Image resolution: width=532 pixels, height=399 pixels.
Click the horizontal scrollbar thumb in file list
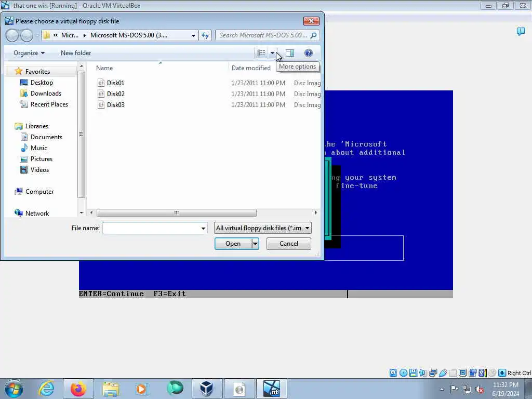pos(177,212)
